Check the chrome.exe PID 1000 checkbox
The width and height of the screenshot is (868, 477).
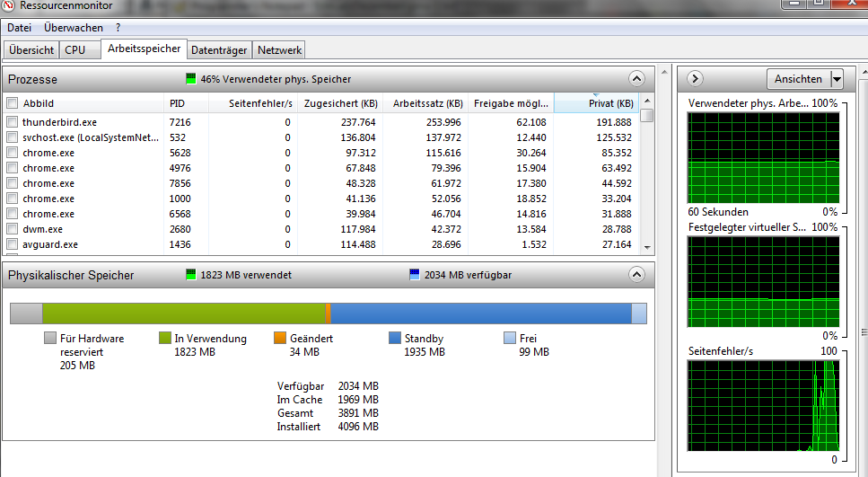tap(12, 199)
